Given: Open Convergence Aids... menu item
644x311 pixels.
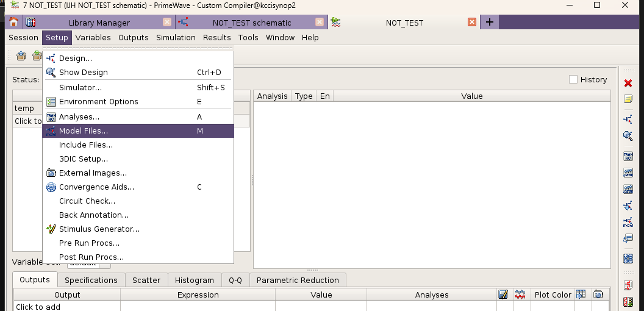Looking at the screenshot, I should pyautogui.click(x=138, y=187).
